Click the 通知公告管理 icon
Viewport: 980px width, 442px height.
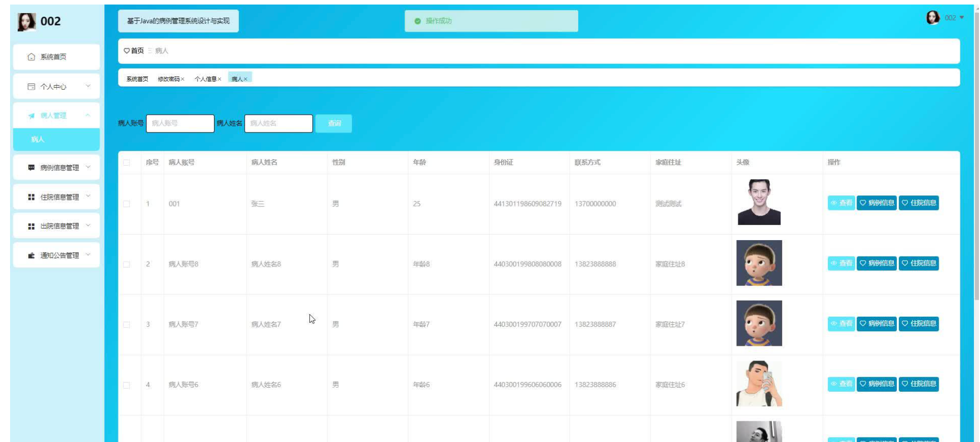tap(31, 255)
